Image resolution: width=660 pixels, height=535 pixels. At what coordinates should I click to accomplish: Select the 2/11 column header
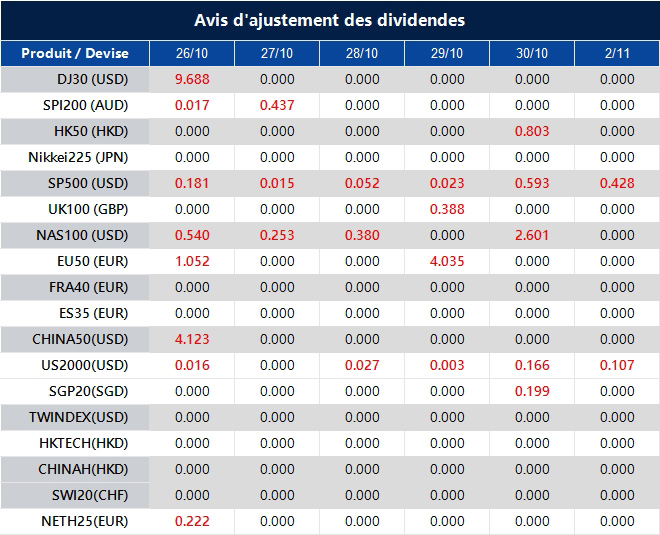pyautogui.click(x=617, y=53)
